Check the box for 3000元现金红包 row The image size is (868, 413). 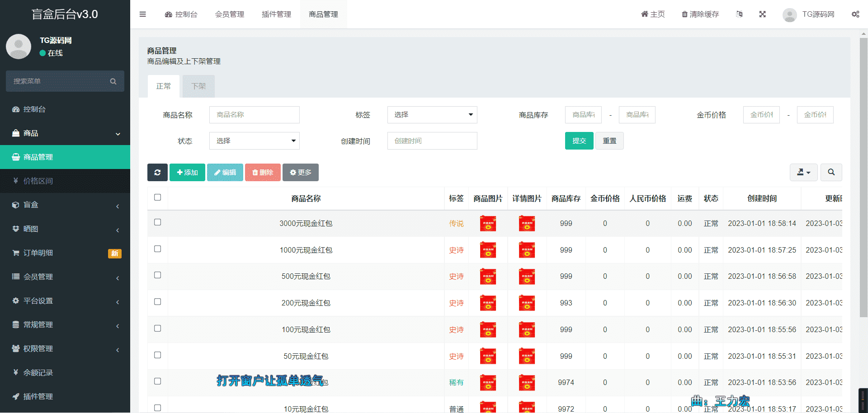(x=157, y=222)
